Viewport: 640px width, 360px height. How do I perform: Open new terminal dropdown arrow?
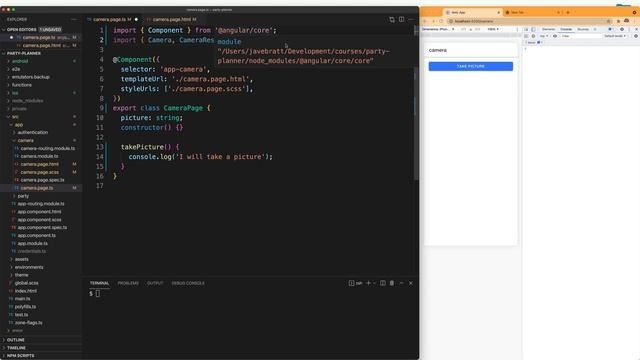click(x=374, y=283)
